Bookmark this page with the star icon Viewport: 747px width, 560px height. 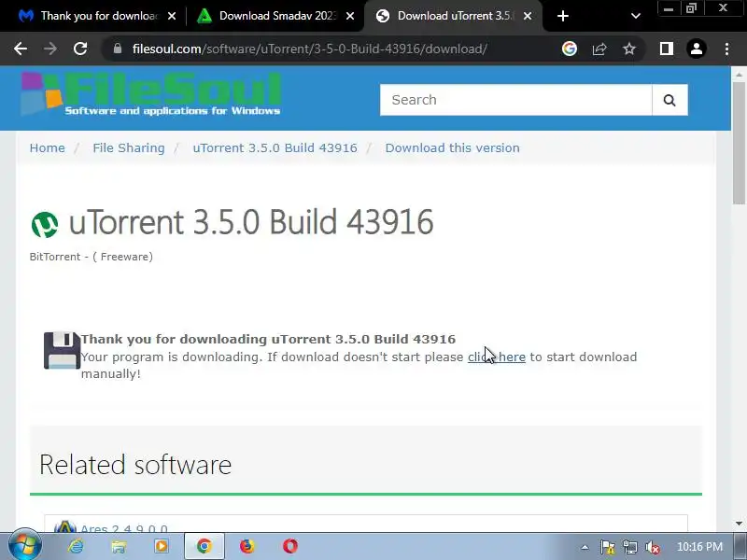pos(629,49)
